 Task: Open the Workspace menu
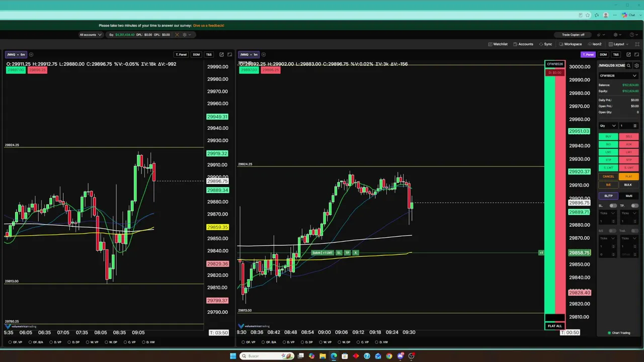(571, 44)
